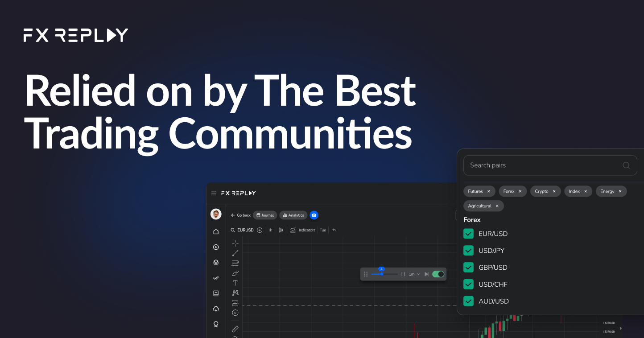Screen dimensions: 644x338
Task: Toggle the green switch on the replay bar
Action: point(438,274)
